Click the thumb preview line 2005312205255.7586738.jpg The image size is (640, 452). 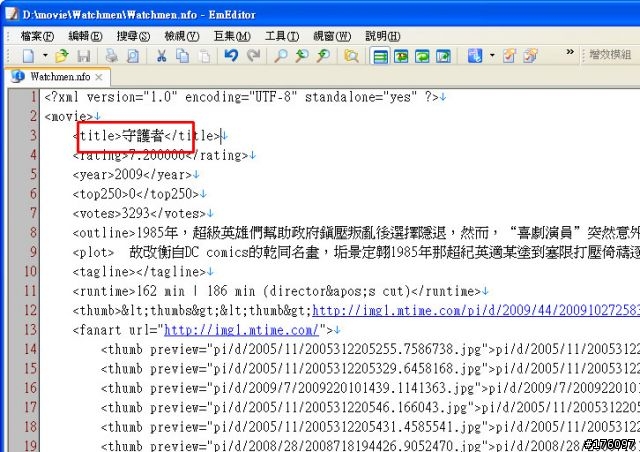[x=370, y=350]
